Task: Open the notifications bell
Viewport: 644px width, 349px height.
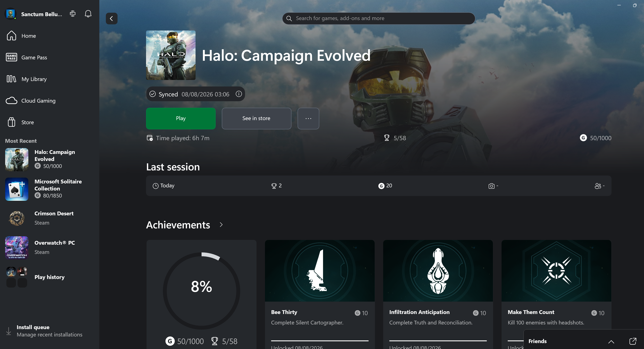Action: click(88, 14)
